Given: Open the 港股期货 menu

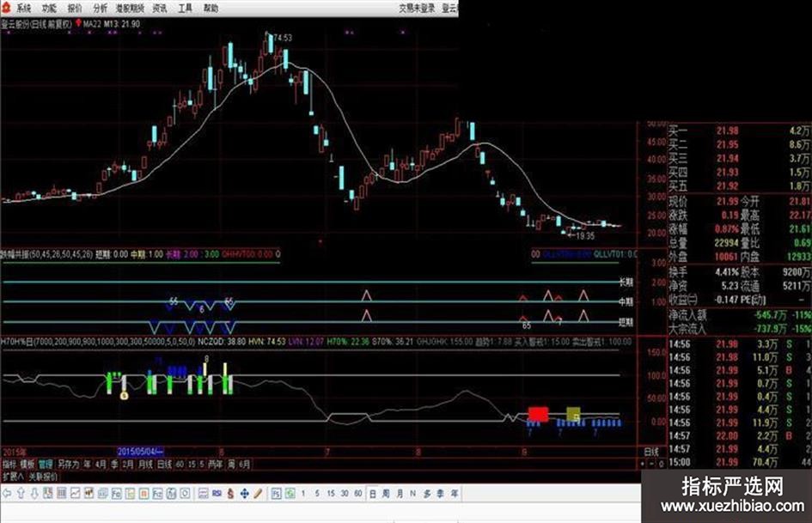Looking at the screenshot, I should coord(130,8).
